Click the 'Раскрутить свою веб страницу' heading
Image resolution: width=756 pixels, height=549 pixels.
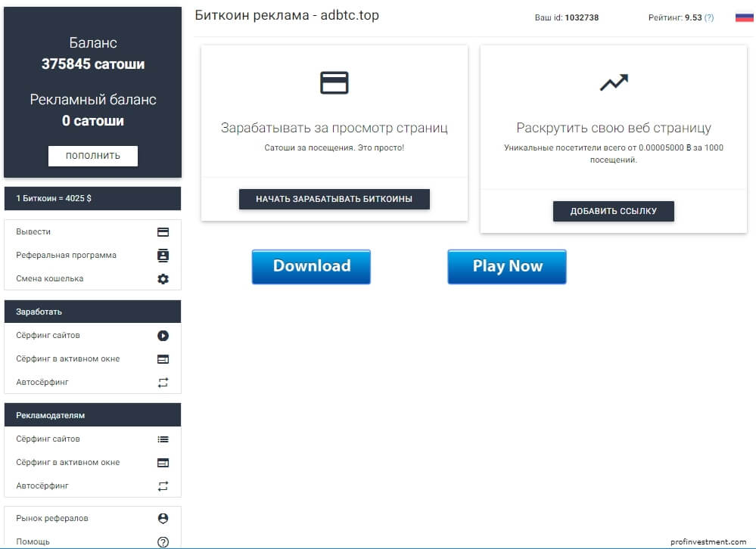tap(614, 128)
